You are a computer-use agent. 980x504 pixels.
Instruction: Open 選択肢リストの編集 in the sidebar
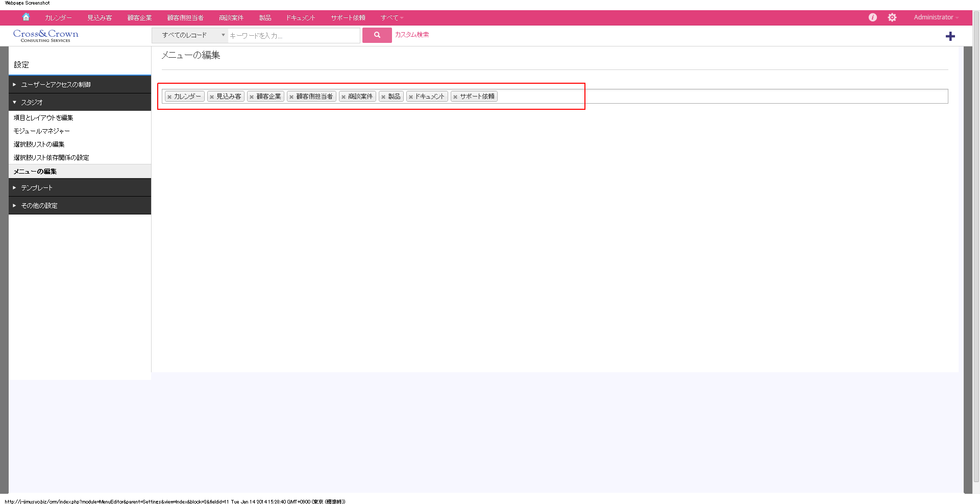[x=39, y=144]
